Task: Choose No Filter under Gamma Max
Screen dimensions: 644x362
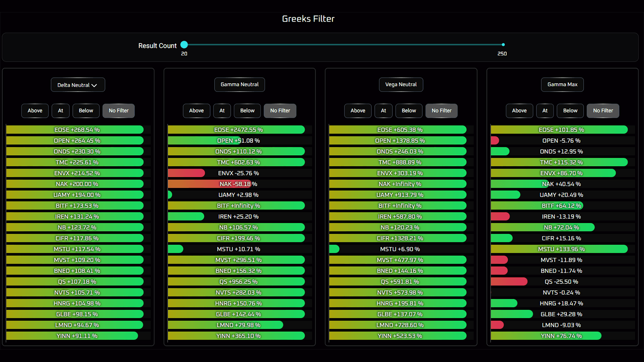Action: tap(603, 111)
